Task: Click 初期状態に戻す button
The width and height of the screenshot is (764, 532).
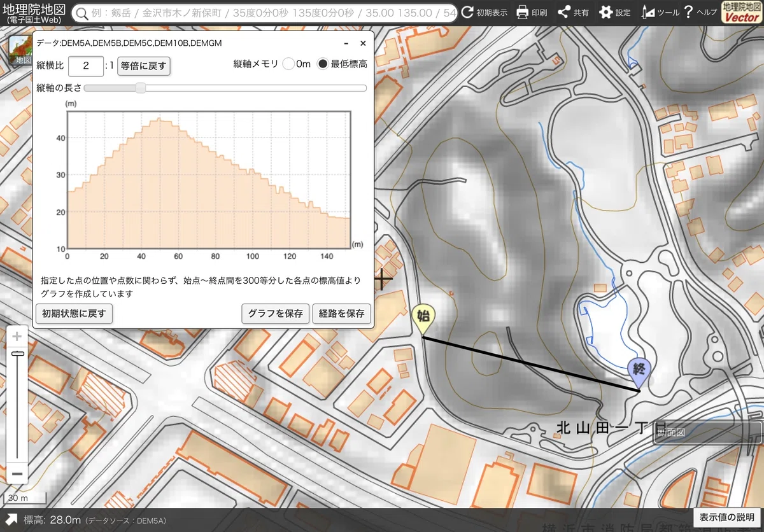Action: point(74,313)
